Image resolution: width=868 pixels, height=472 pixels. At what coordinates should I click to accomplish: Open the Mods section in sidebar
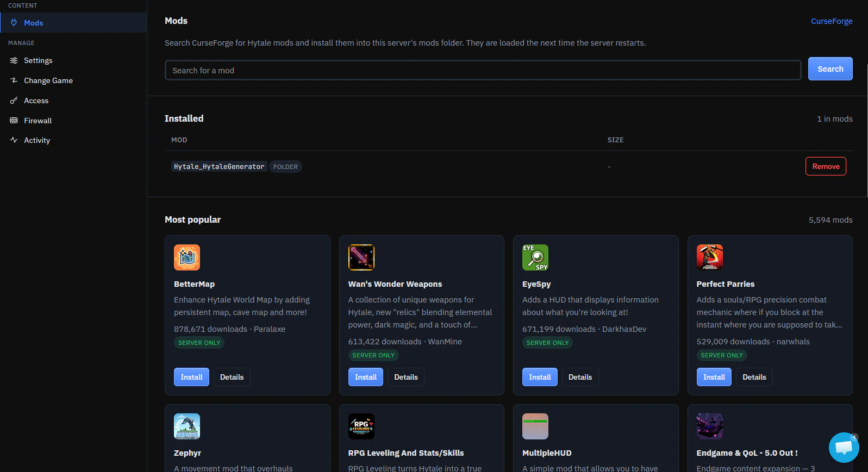[73, 23]
